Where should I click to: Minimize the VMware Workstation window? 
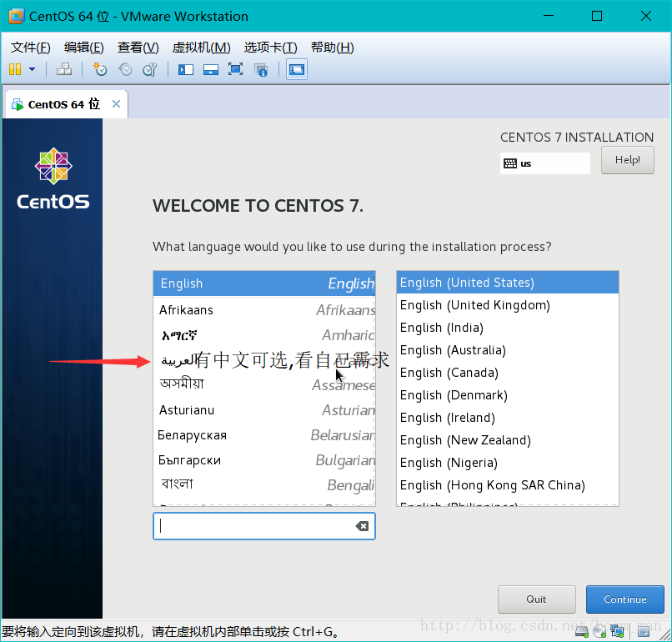point(548,16)
